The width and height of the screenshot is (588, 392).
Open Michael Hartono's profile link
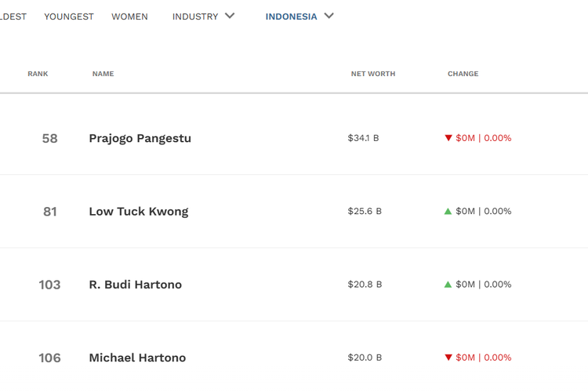coord(137,358)
